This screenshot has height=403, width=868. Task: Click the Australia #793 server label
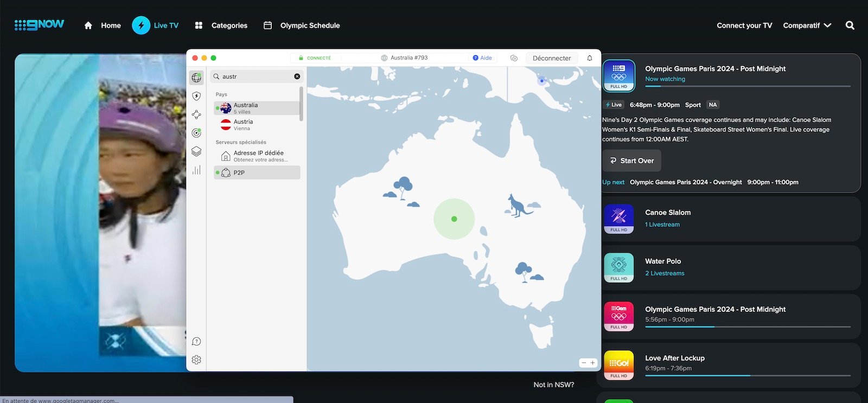[x=404, y=57]
